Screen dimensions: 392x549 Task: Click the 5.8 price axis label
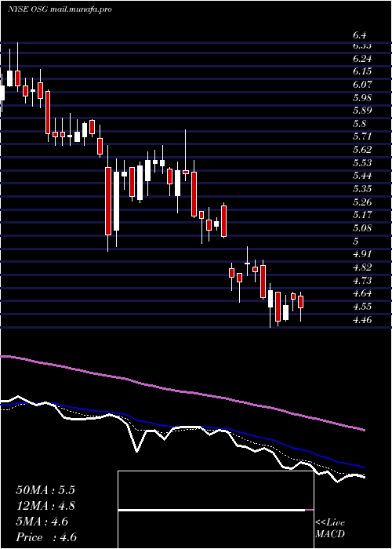click(359, 124)
